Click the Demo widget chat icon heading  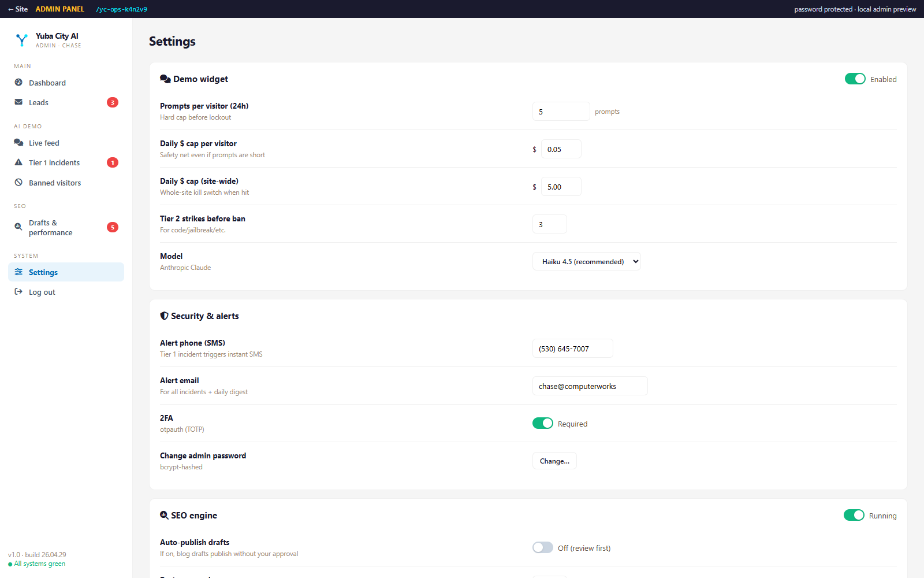click(x=165, y=79)
